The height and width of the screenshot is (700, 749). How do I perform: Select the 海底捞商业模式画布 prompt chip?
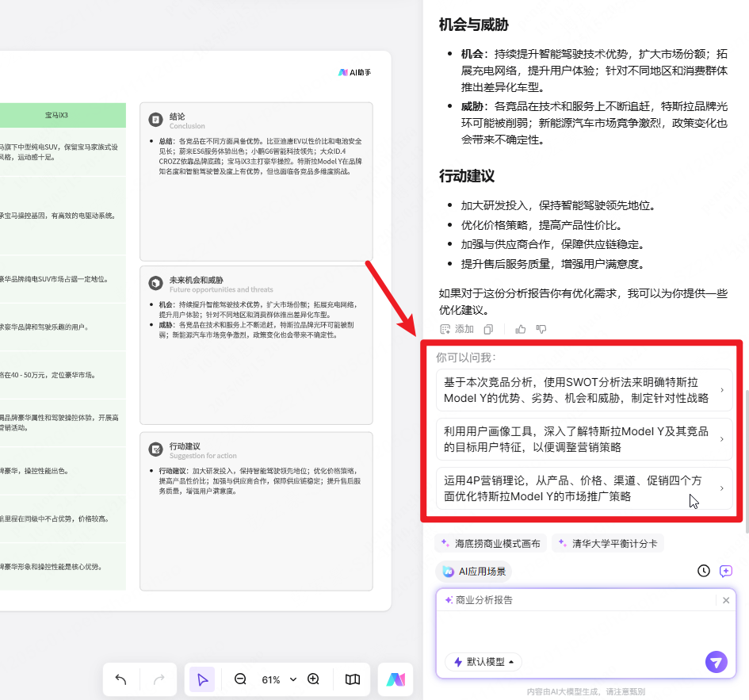[491, 543]
